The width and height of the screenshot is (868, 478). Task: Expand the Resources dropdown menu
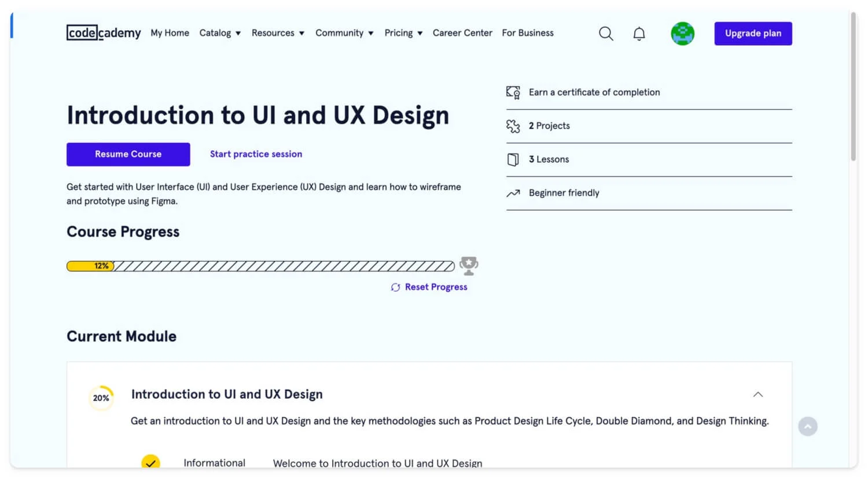(278, 33)
